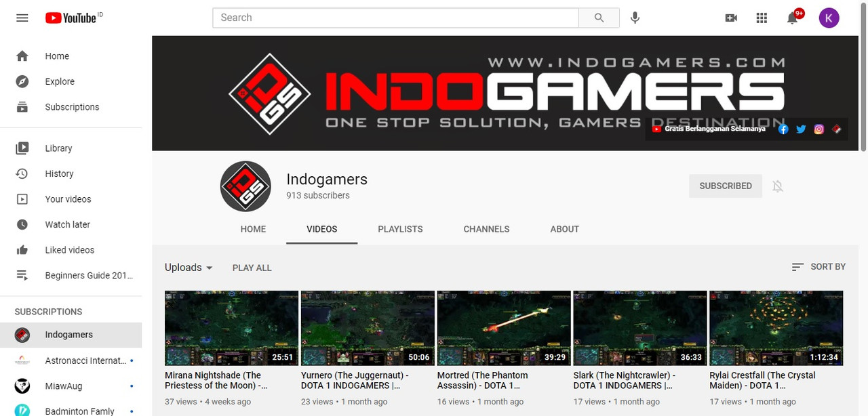
Task: Open Watch later in sidebar
Action: point(71,224)
